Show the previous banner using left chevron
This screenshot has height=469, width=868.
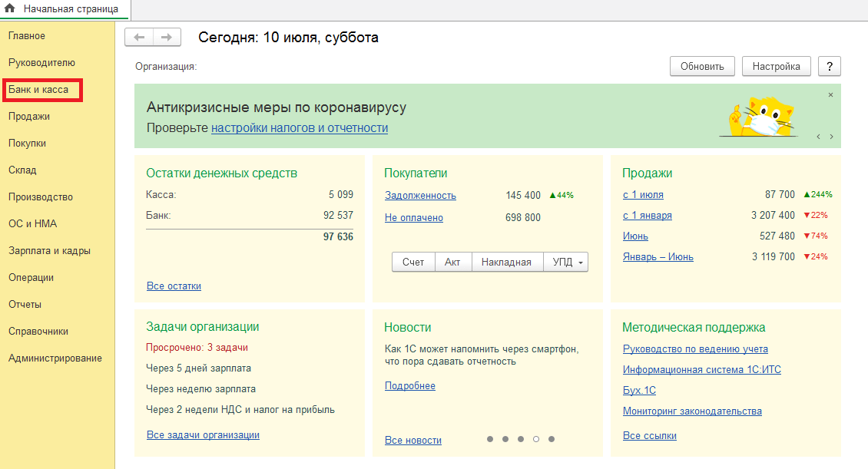[818, 137]
